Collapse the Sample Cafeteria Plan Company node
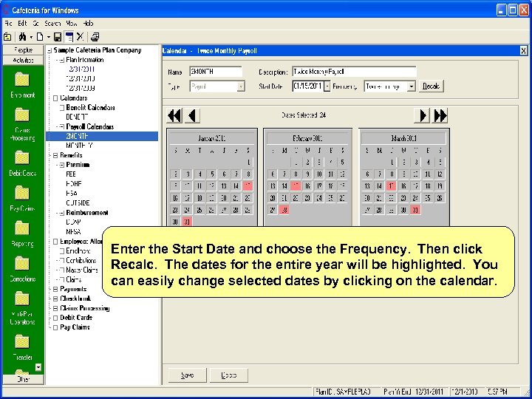Image resolution: width=532 pixels, height=399 pixels. [50, 50]
